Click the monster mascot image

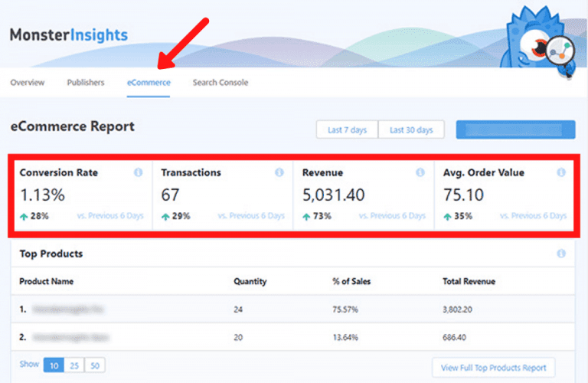click(x=537, y=41)
